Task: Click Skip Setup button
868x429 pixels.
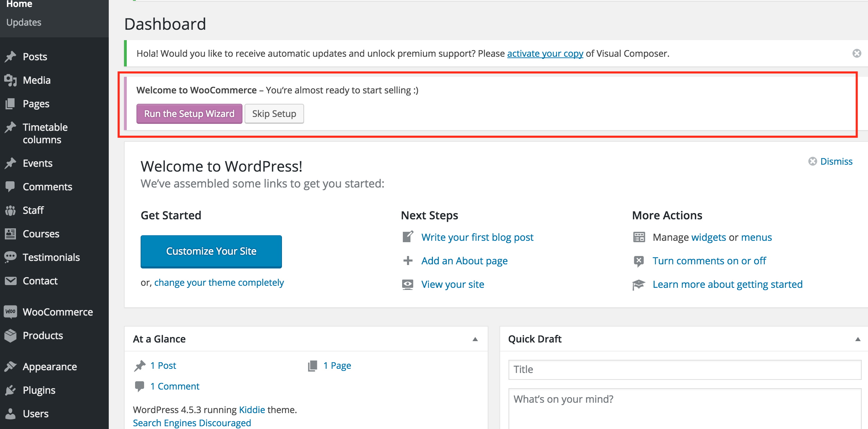Action: click(274, 114)
